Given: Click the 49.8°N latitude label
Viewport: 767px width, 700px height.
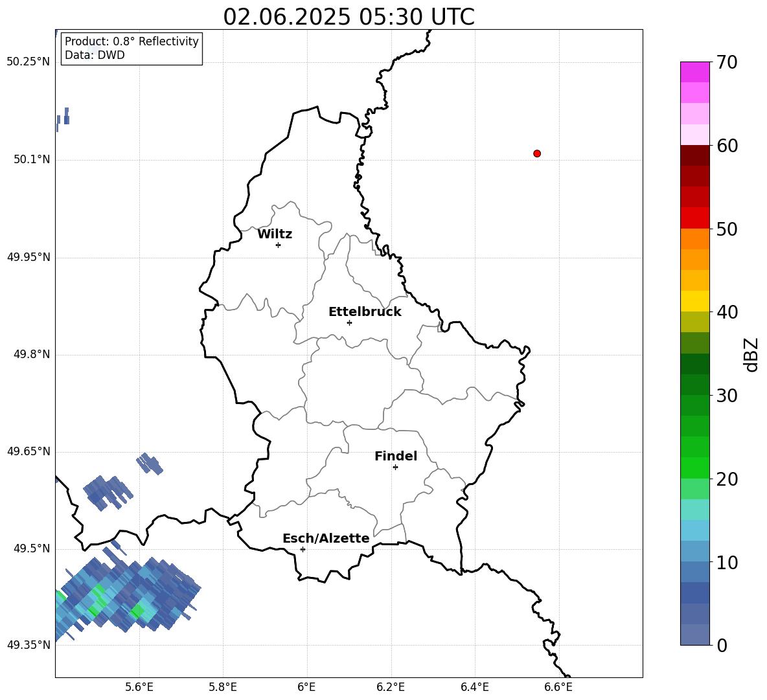Looking at the screenshot, I should 32,354.
